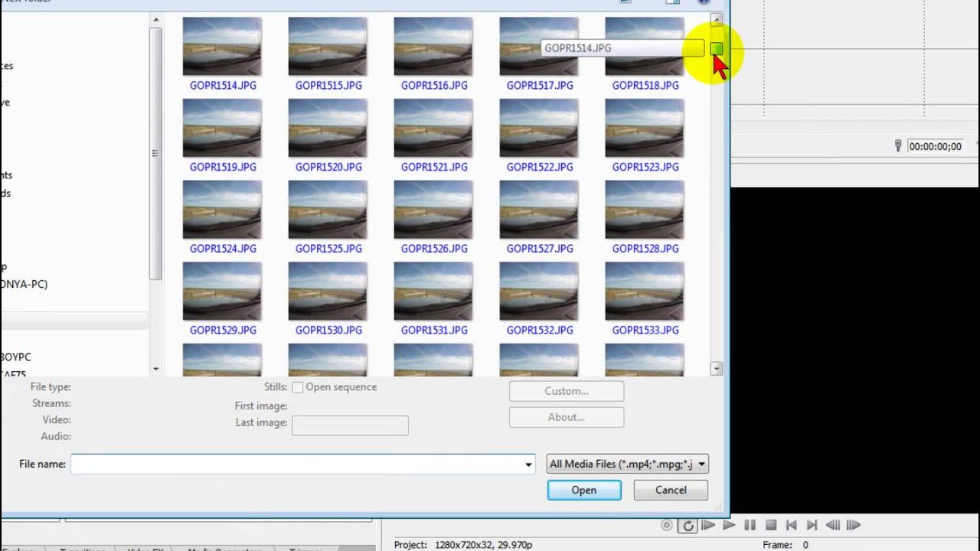
Task: Select the GOPR1514.JPG thumbnail
Action: point(222,47)
